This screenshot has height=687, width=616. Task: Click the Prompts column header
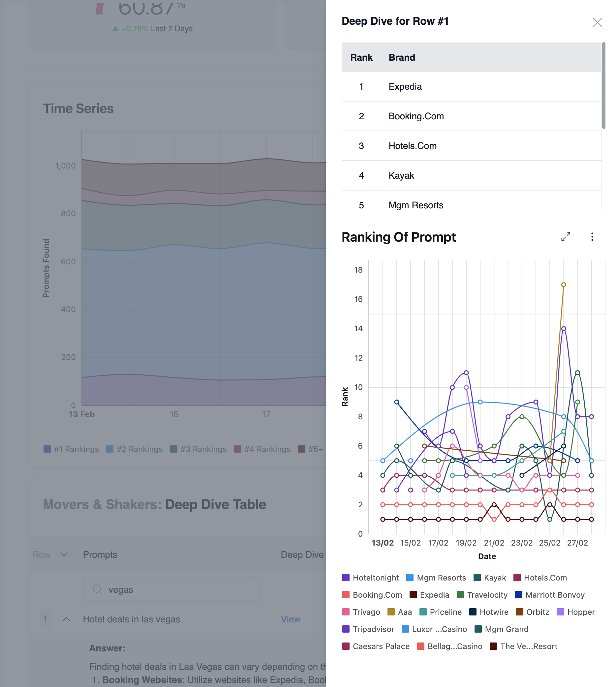pos(100,555)
